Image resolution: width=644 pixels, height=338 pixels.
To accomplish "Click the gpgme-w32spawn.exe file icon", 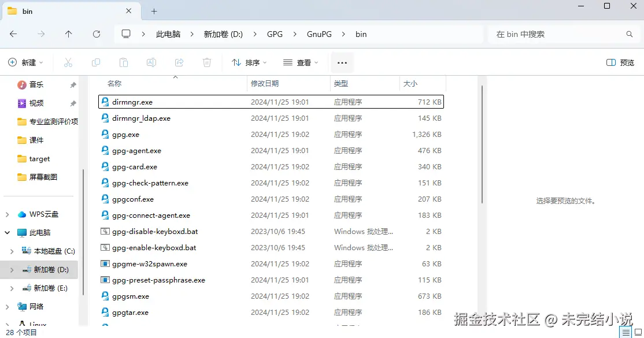I will [105, 263].
